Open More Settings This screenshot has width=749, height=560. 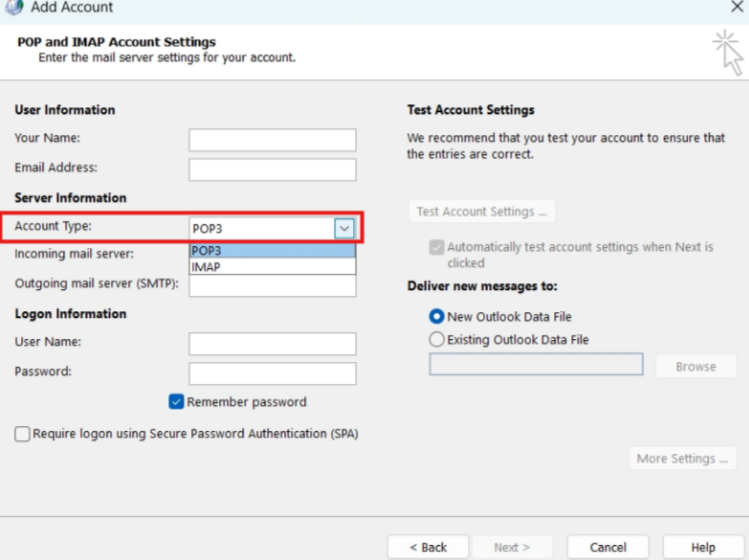pos(682,458)
